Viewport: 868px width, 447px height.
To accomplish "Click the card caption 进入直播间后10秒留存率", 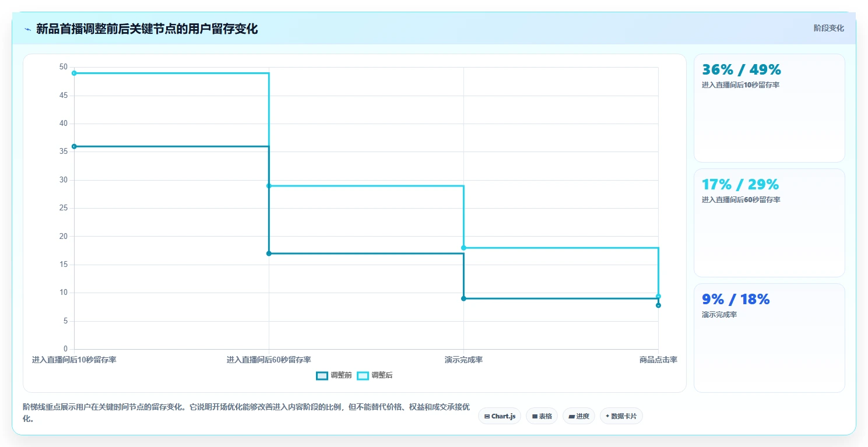I will [x=741, y=85].
